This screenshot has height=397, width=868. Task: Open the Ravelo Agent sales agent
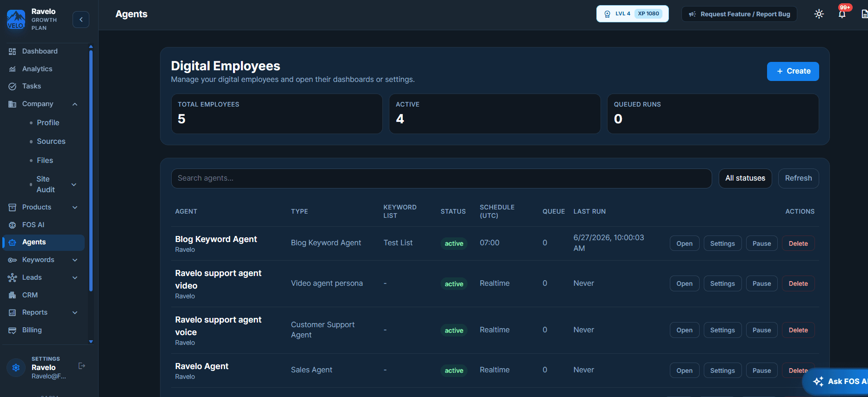(x=685, y=370)
